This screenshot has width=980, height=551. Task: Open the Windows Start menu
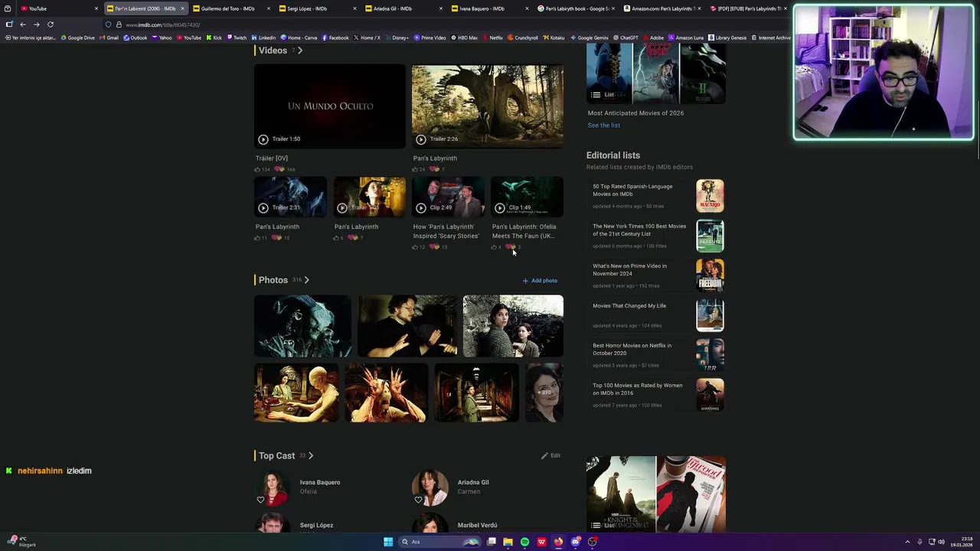pos(388,542)
